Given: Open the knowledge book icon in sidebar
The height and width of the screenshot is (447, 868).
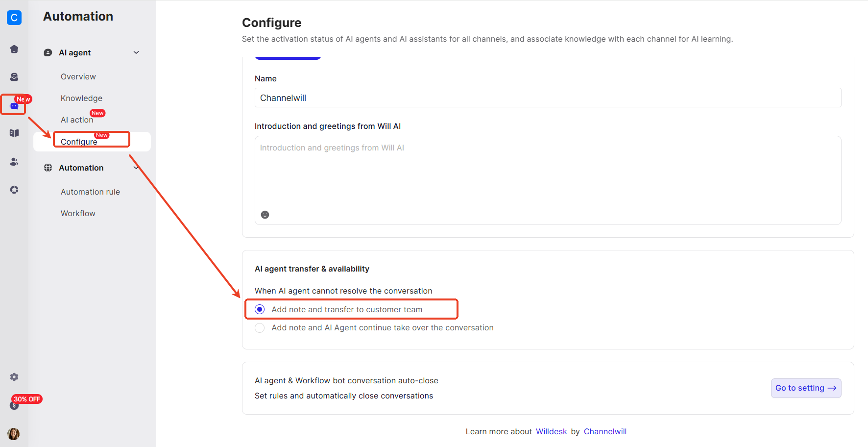Looking at the screenshot, I should [x=14, y=133].
